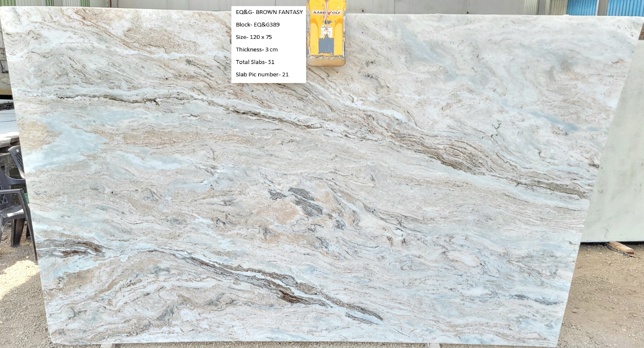
Task: Click the 'Total Slabs- 51' text
Action: pyautogui.click(x=255, y=62)
